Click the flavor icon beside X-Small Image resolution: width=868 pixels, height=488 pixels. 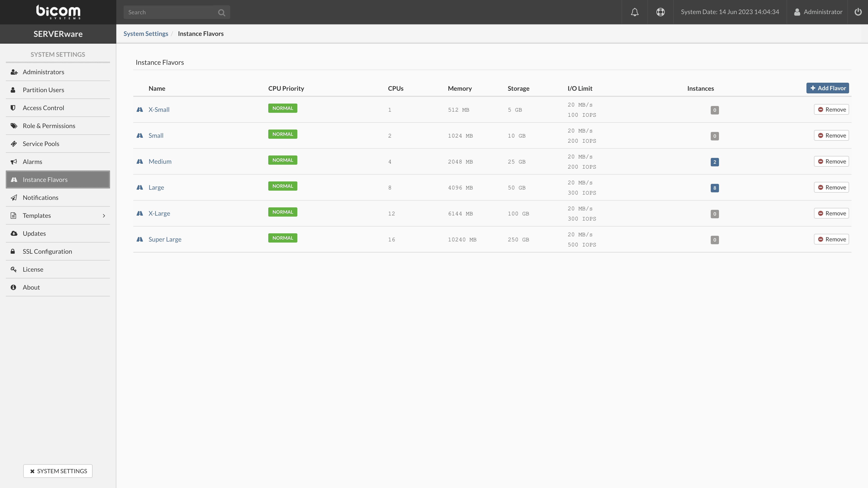[x=140, y=110]
